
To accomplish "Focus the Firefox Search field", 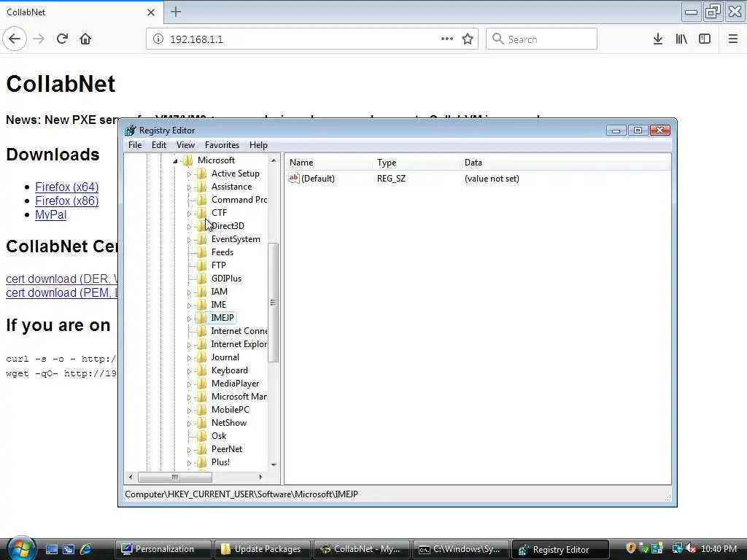I will (541, 39).
